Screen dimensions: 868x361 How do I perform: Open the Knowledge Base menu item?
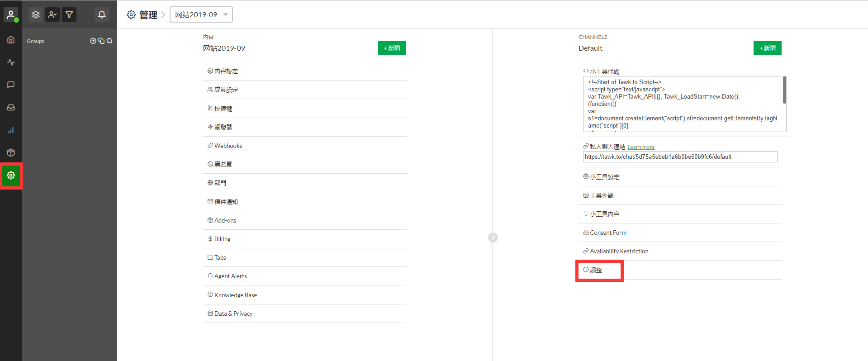click(235, 295)
